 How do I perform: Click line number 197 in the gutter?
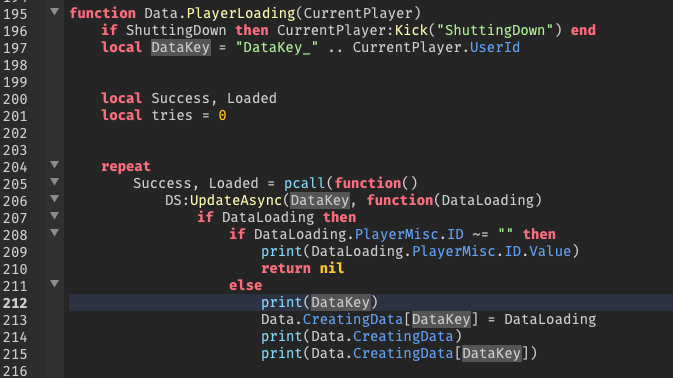click(15, 48)
